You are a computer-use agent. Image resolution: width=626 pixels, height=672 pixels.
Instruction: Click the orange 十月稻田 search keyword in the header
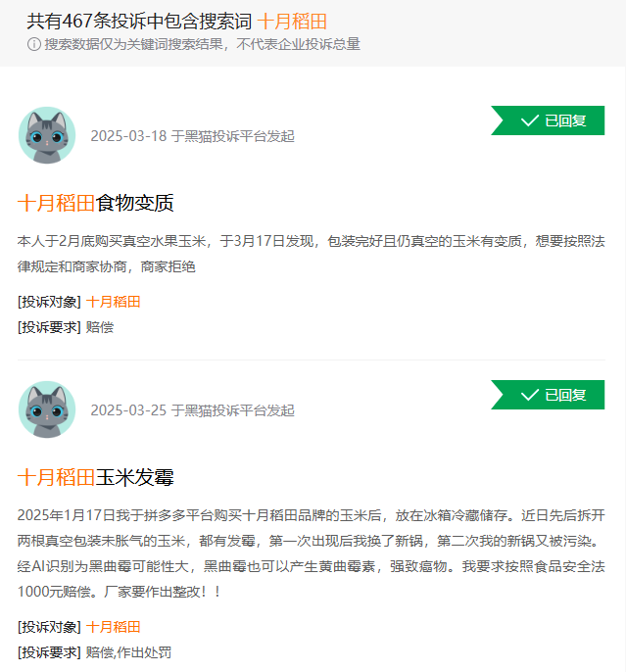[x=292, y=22]
